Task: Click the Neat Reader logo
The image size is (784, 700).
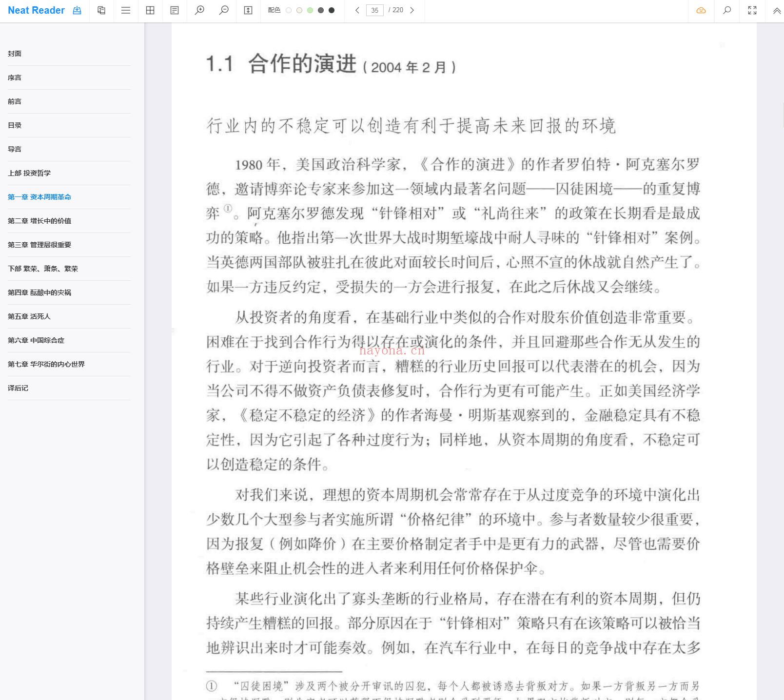Action: point(36,10)
